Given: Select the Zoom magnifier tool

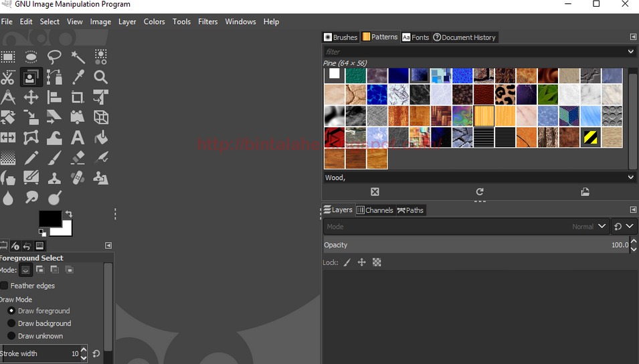Looking at the screenshot, I should (x=100, y=77).
